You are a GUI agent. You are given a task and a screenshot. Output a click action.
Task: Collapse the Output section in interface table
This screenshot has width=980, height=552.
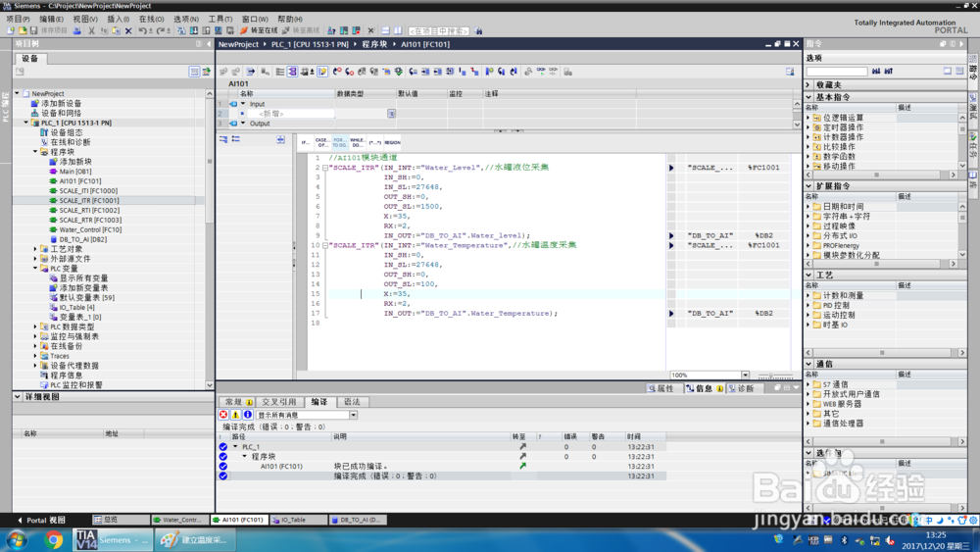coord(244,124)
